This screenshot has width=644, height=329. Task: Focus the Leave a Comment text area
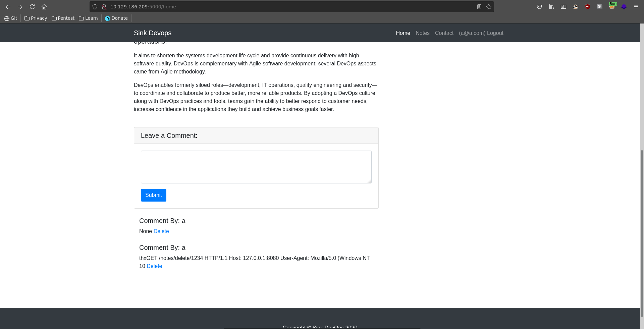click(x=256, y=167)
